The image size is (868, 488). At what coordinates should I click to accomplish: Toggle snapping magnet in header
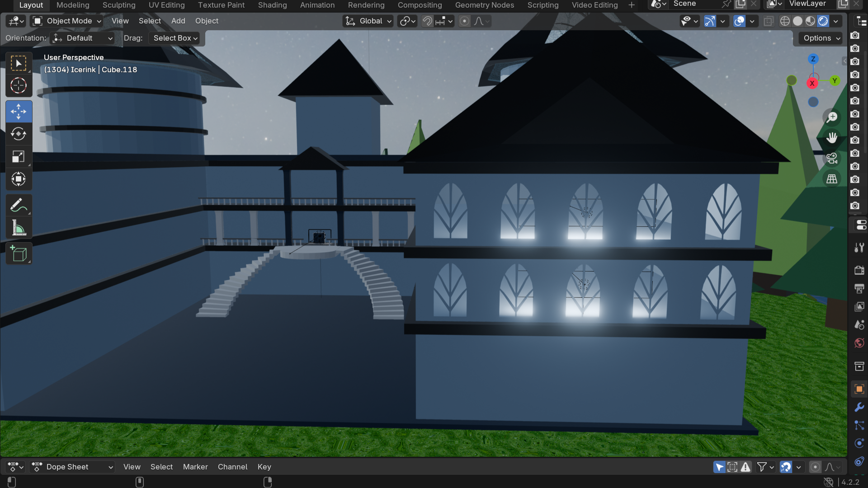[x=427, y=21]
